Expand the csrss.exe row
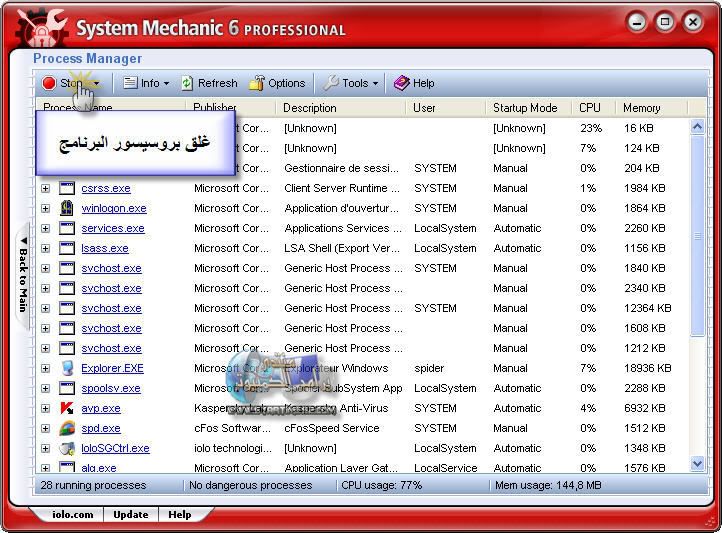The width and height of the screenshot is (722, 533). (46, 188)
